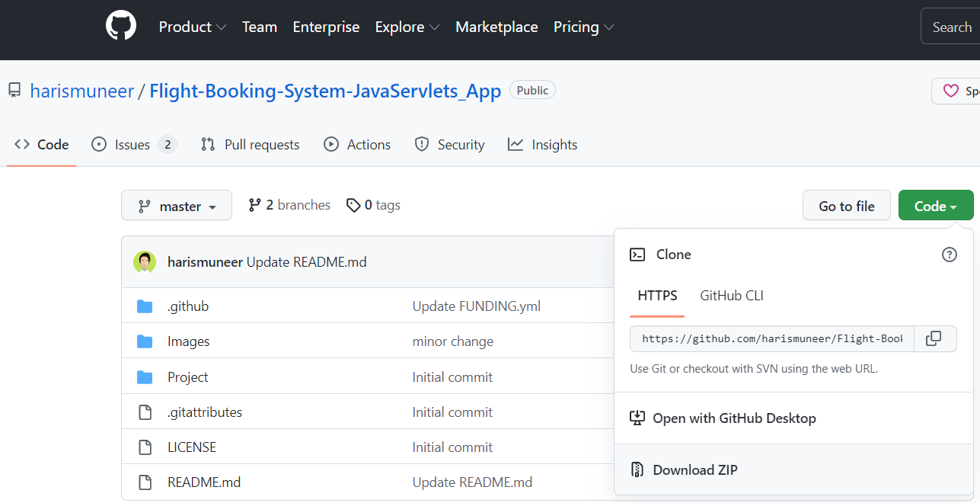Open the master branch selector dropdown
The height and width of the screenshot is (503, 980).
click(177, 206)
